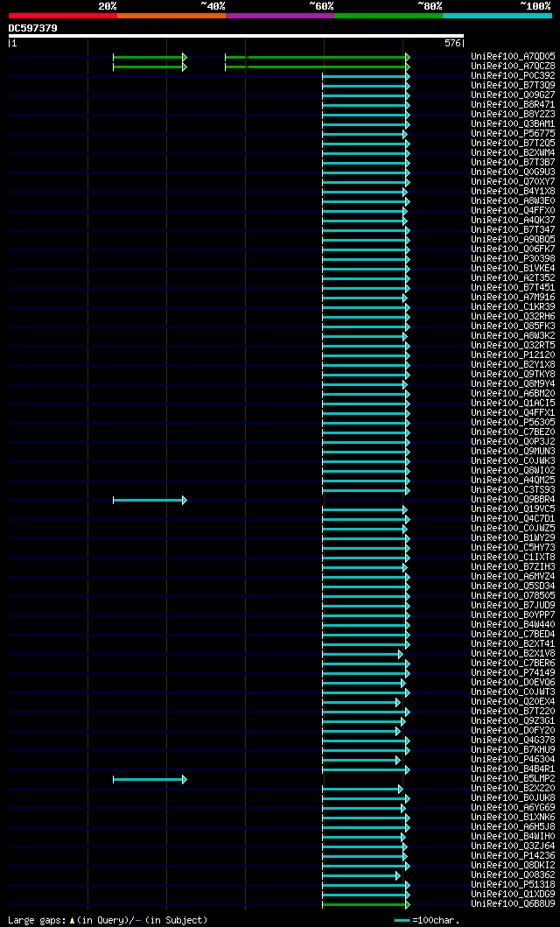Viewport: 560px width, 927px height.
Task: Click hit label UniRef100_Q9BBR4
Action: click(x=513, y=499)
